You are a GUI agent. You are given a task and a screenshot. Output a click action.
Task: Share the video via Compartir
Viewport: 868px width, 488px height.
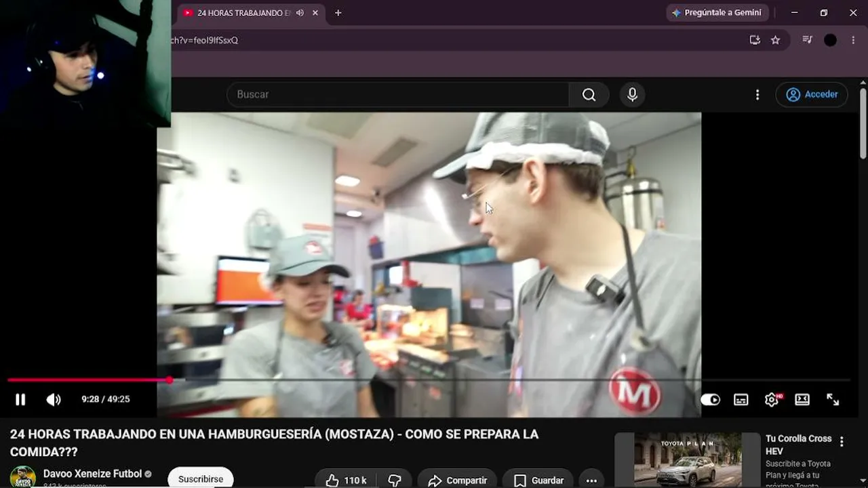458,480
